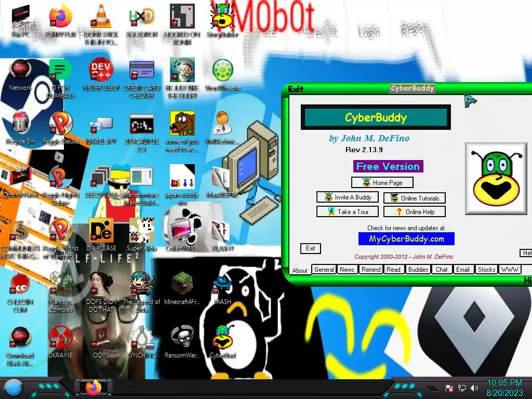Click the CyberBuddy bug mascot picture

coord(496,179)
